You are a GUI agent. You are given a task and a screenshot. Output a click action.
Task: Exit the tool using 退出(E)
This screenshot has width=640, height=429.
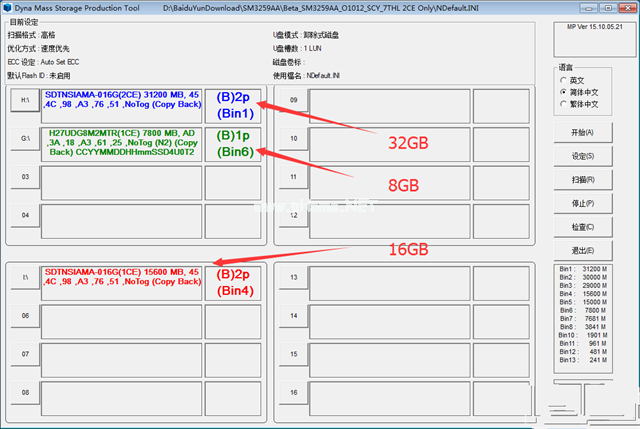(x=582, y=249)
